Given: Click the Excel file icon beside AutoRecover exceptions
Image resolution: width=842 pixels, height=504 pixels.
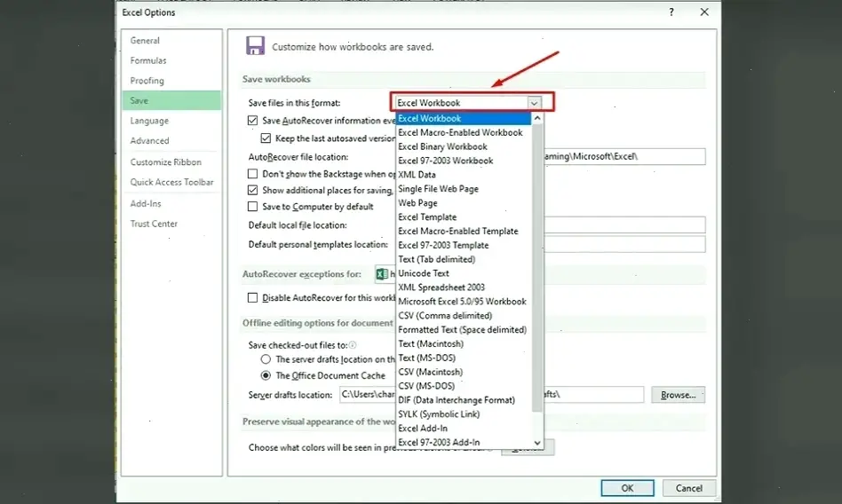Looking at the screenshot, I should [x=382, y=273].
